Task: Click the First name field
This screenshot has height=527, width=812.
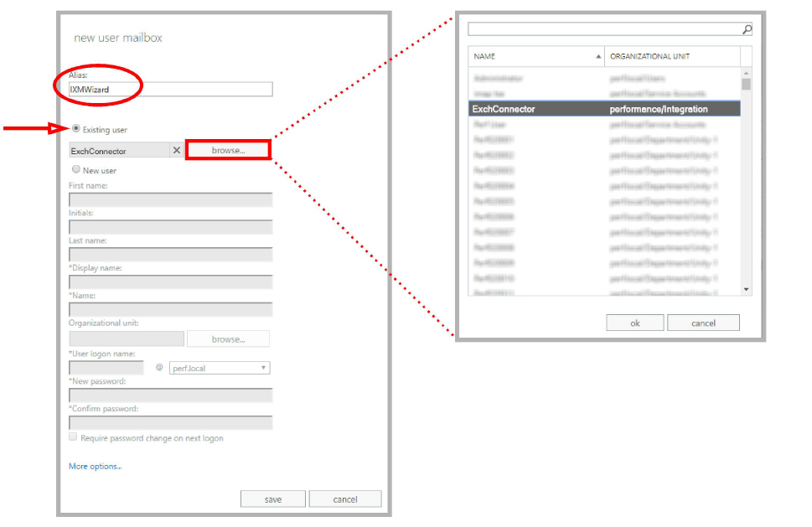Action: 170,200
